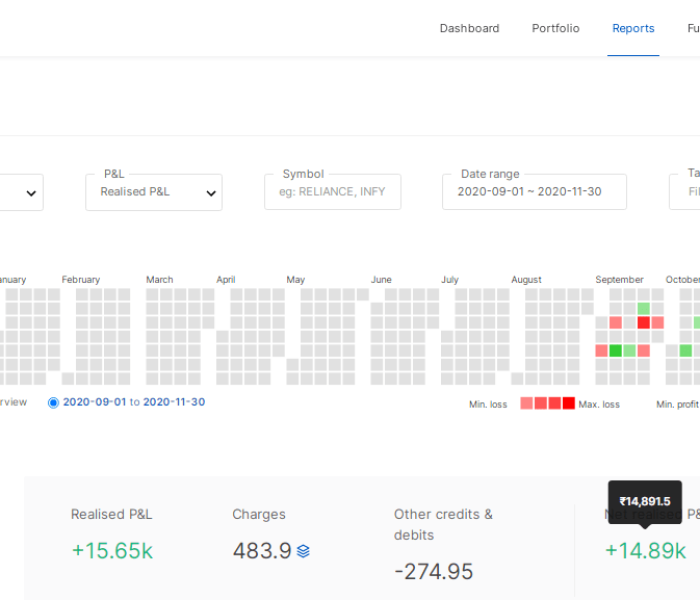Go to the Portfolio menu item

point(555,28)
